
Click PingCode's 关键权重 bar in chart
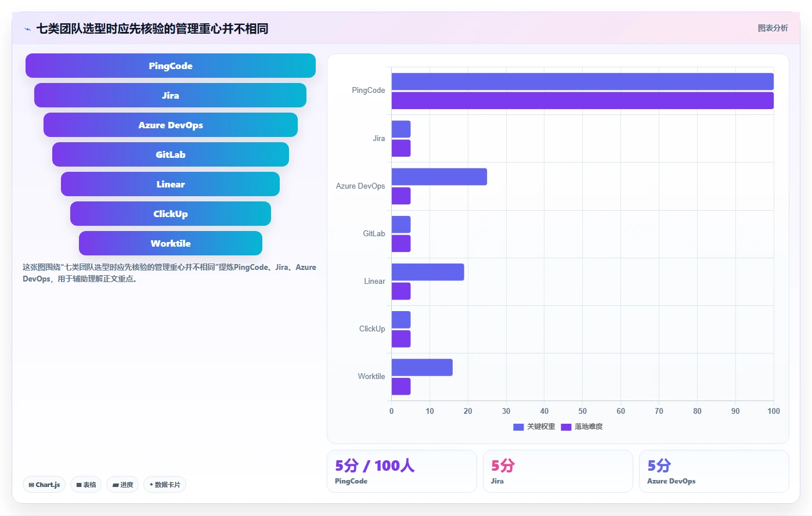coord(583,81)
